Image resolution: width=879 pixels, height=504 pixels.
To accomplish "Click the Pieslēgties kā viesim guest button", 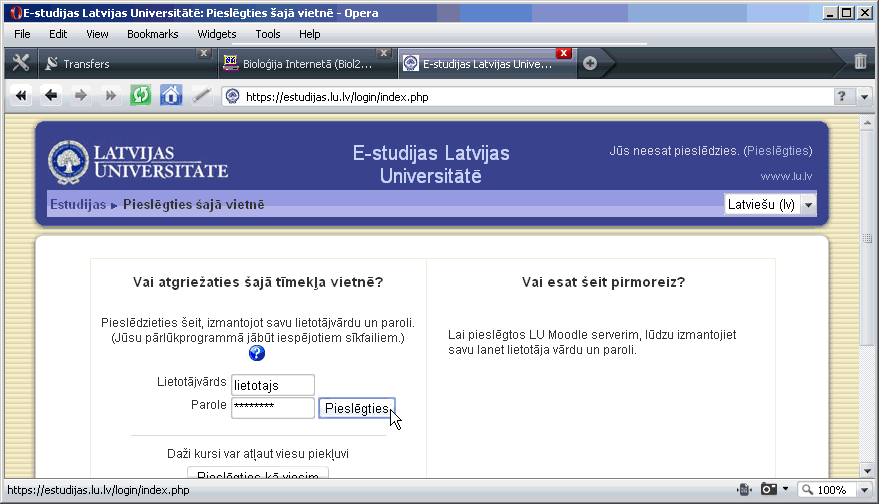I will pos(258,473).
